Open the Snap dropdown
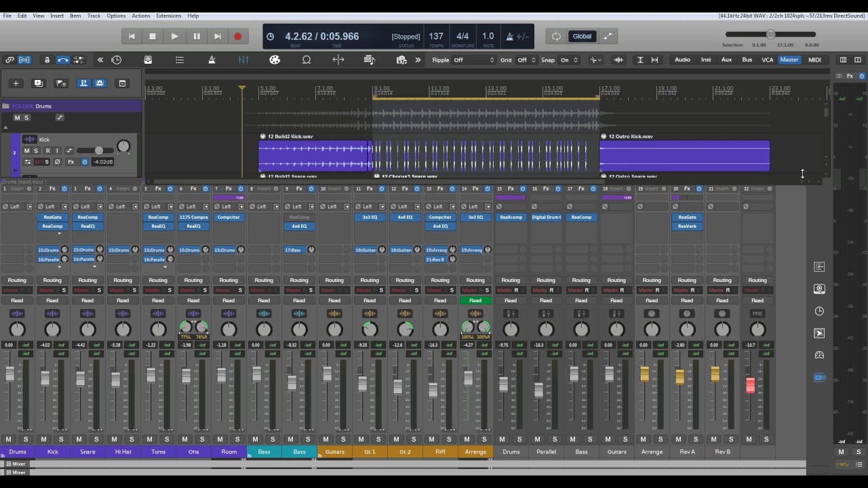Image resolution: width=868 pixels, height=488 pixels. click(568, 60)
